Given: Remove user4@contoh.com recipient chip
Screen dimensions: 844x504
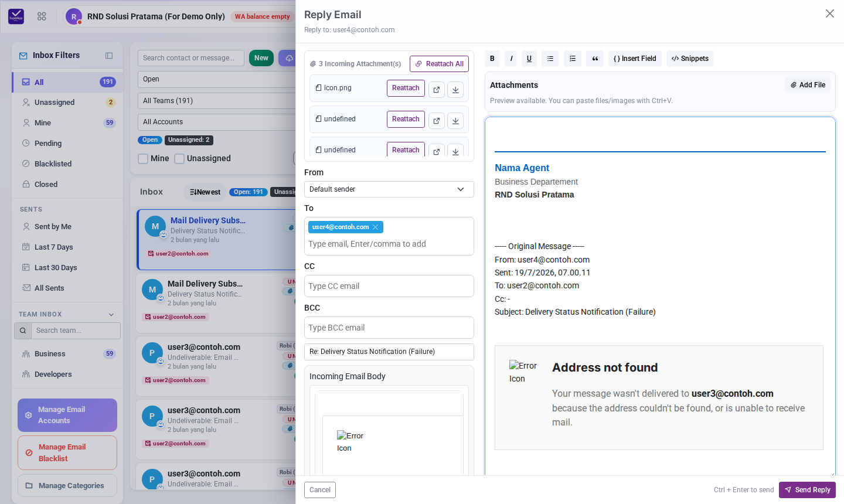Looking at the screenshot, I should point(376,227).
